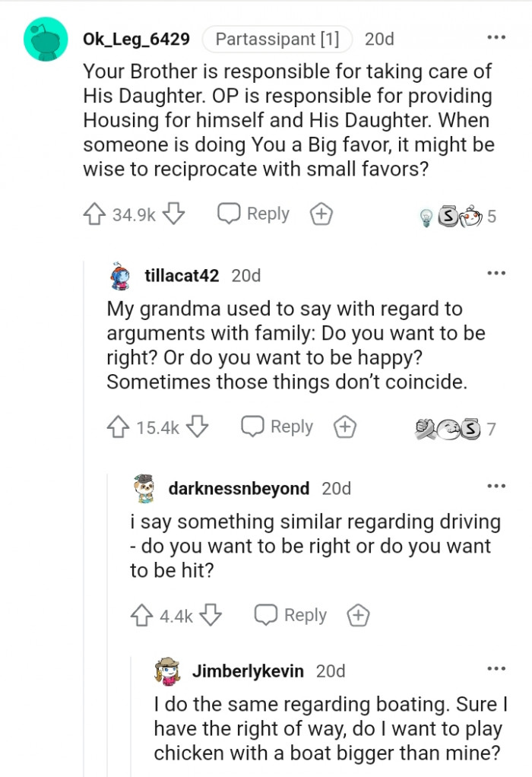Upvote Ok_Leg_6429's comment

[x=94, y=215]
